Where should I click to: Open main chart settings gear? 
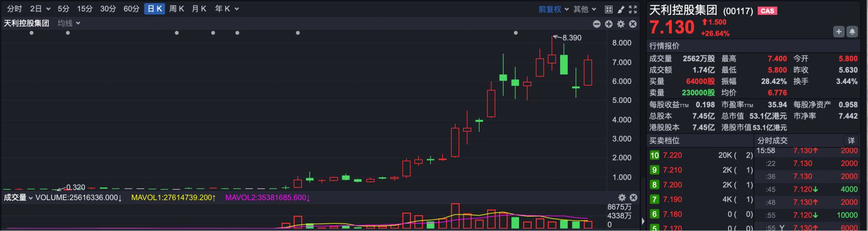[x=621, y=24]
